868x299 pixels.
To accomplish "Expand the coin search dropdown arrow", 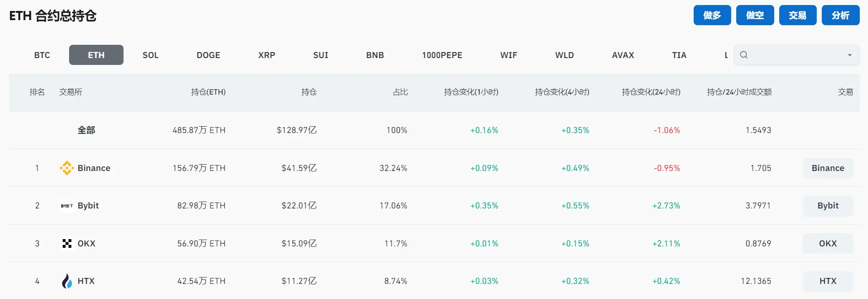I will coord(850,55).
